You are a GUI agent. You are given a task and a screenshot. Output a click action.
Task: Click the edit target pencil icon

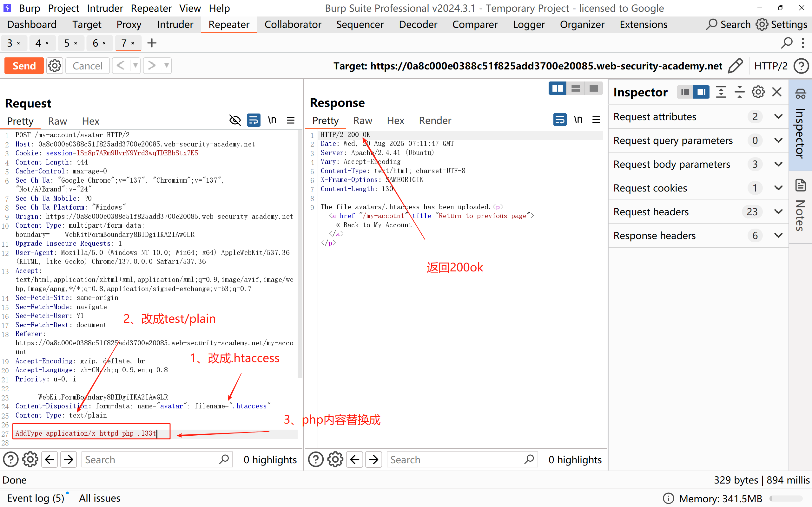pos(735,66)
